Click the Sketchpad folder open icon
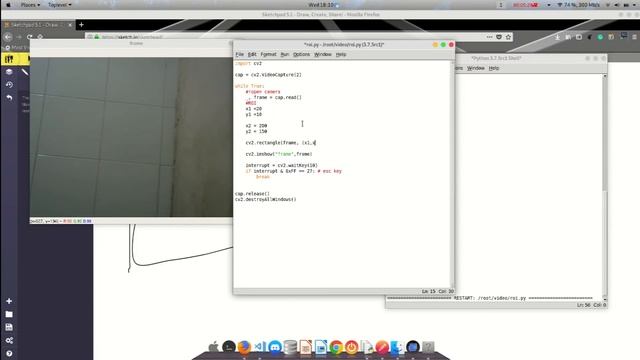Image resolution: width=640 pixels, height=360 pixels. click(9, 314)
